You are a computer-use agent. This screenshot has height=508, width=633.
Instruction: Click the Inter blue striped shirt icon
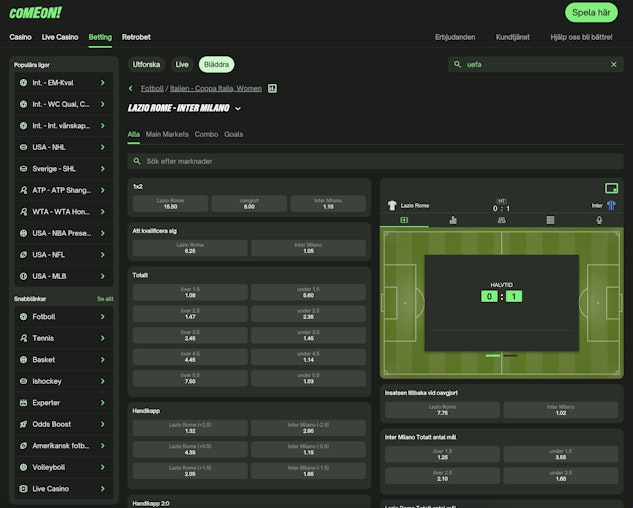coord(611,206)
